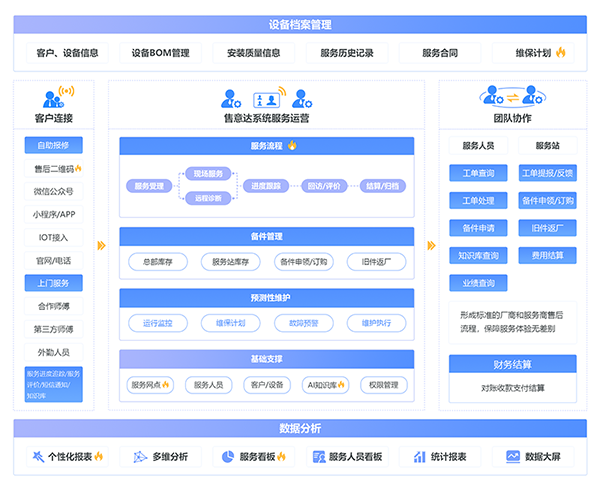Click the 上门服务 button
This screenshot has width=600, height=491.
[54, 283]
